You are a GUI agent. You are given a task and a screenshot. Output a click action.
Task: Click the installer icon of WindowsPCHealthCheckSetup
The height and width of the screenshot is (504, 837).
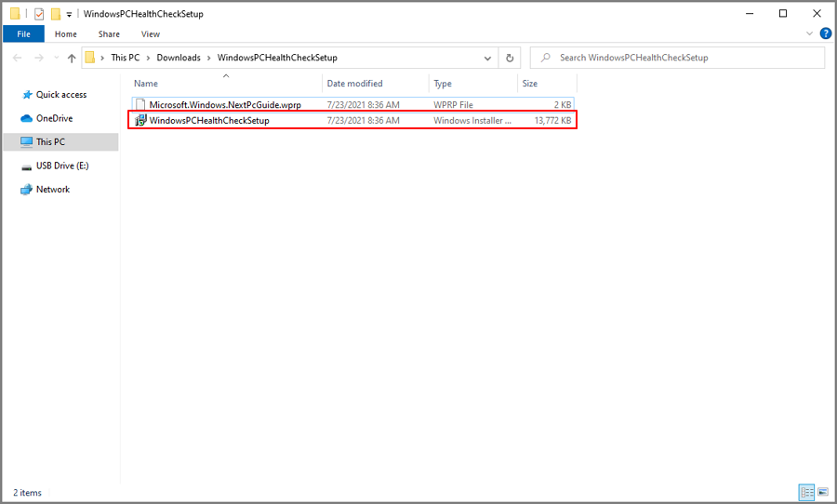[x=140, y=120]
